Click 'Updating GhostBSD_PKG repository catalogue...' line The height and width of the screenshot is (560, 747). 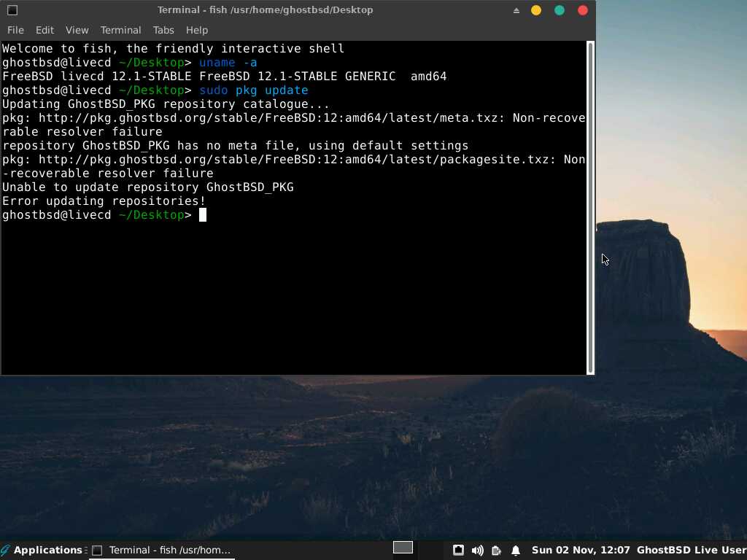pyautogui.click(x=166, y=104)
